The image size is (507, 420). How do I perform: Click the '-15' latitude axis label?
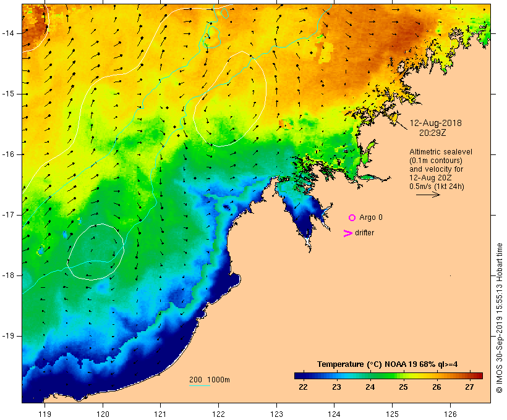[x=8, y=94]
